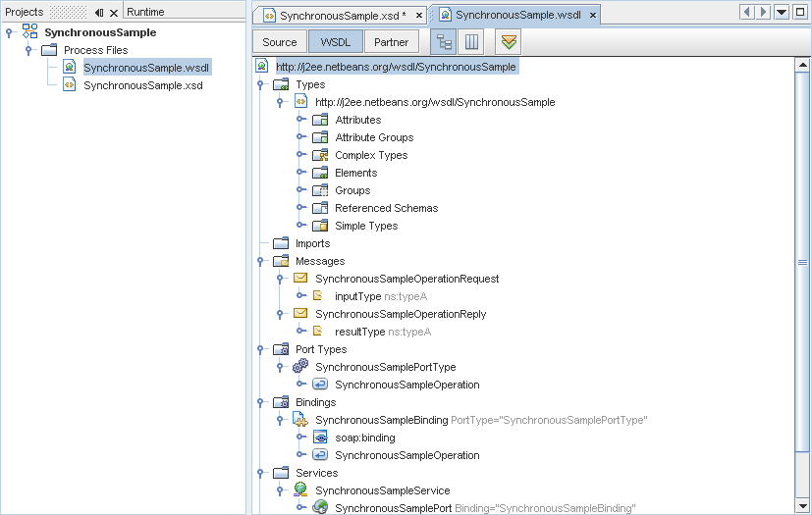Collapse the Bindings node
812x515 pixels.
pos(260,403)
